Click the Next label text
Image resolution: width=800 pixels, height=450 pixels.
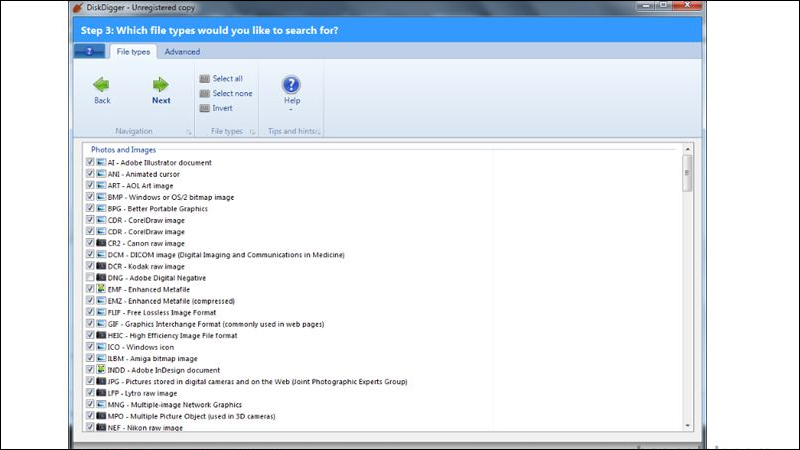[161, 101]
